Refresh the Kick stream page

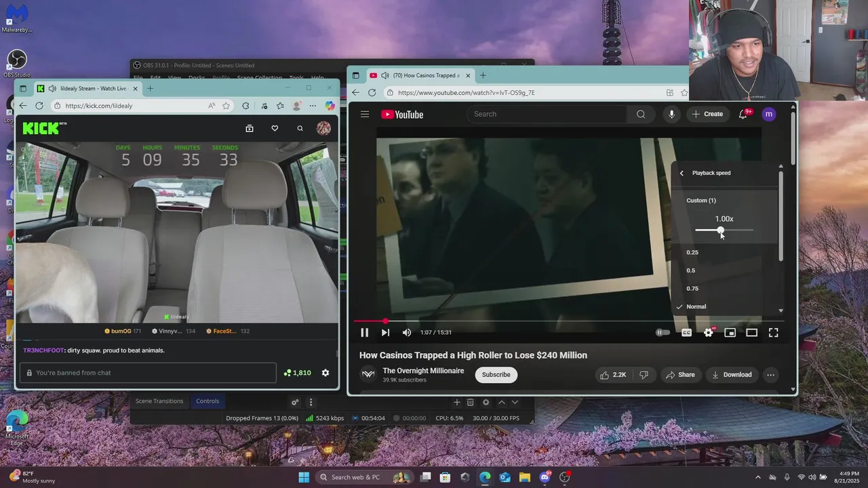click(39, 106)
